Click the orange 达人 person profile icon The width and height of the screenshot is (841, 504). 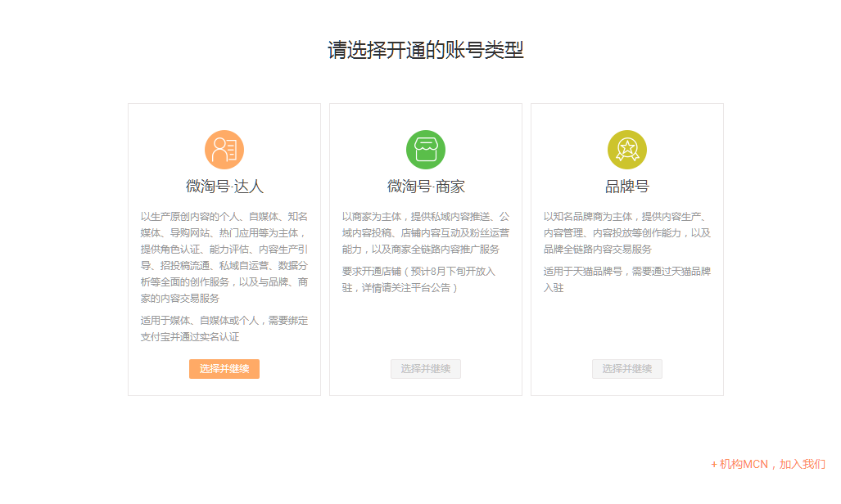coord(224,150)
